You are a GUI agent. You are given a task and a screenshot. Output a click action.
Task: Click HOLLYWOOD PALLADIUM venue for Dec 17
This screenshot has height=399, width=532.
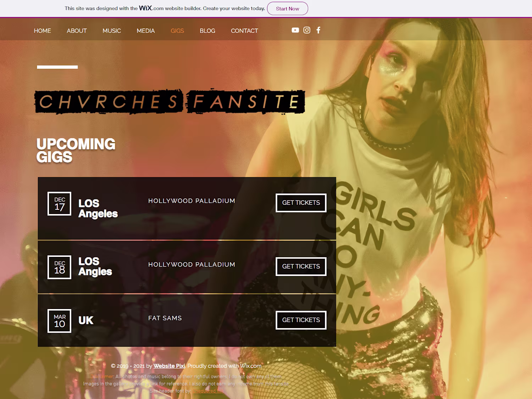(x=192, y=201)
